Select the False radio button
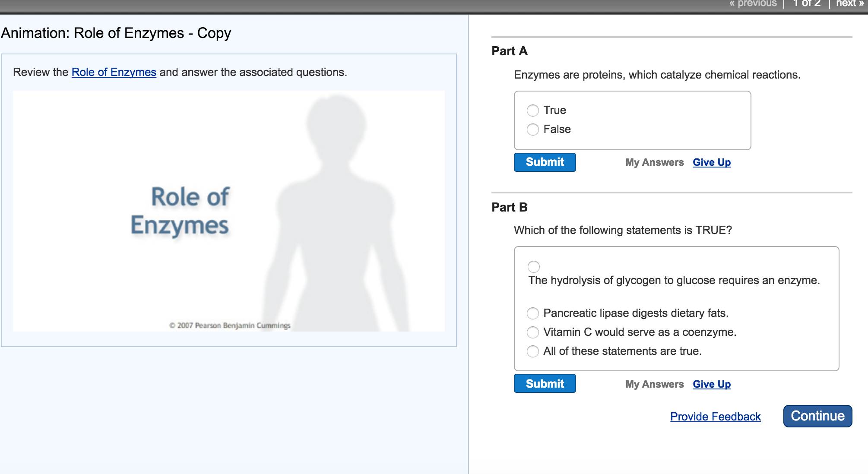This screenshot has height=474, width=868. point(533,130)
